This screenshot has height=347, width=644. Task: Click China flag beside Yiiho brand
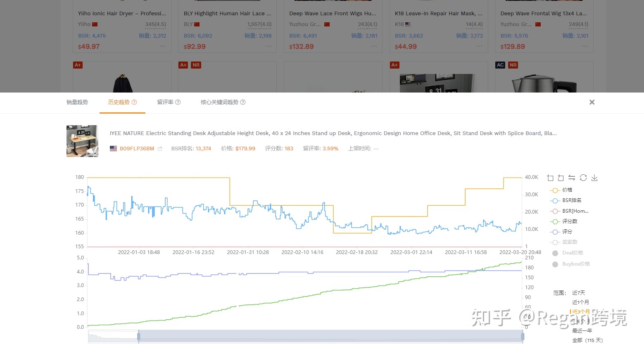pos(95,24)
